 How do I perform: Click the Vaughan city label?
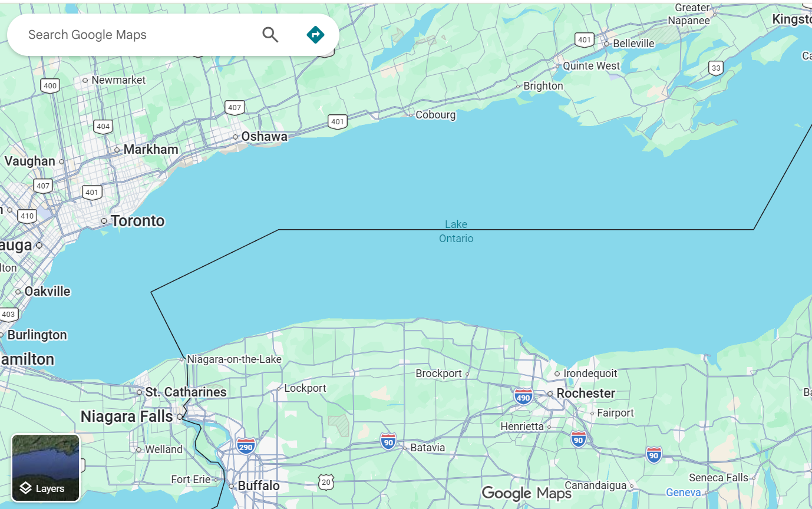coord(30,161)
